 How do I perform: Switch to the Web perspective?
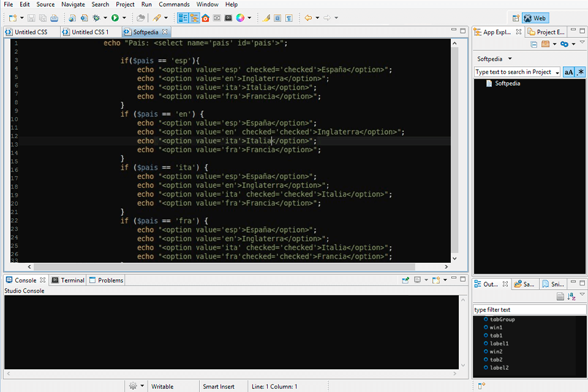tap(535, 17)
